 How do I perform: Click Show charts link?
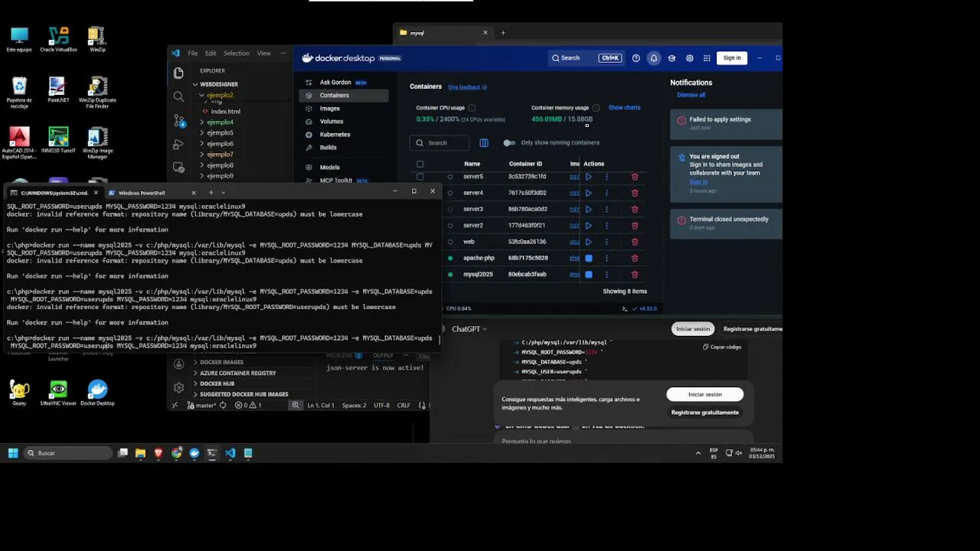[624, 108]
